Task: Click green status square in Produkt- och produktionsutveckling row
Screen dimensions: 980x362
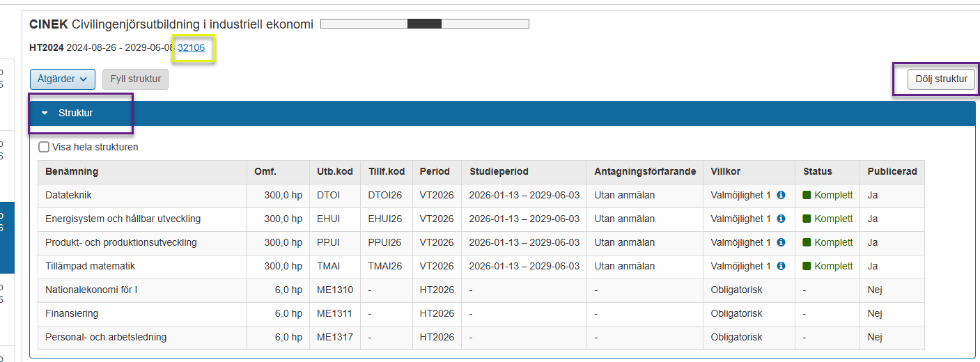Action: (807, 243)
